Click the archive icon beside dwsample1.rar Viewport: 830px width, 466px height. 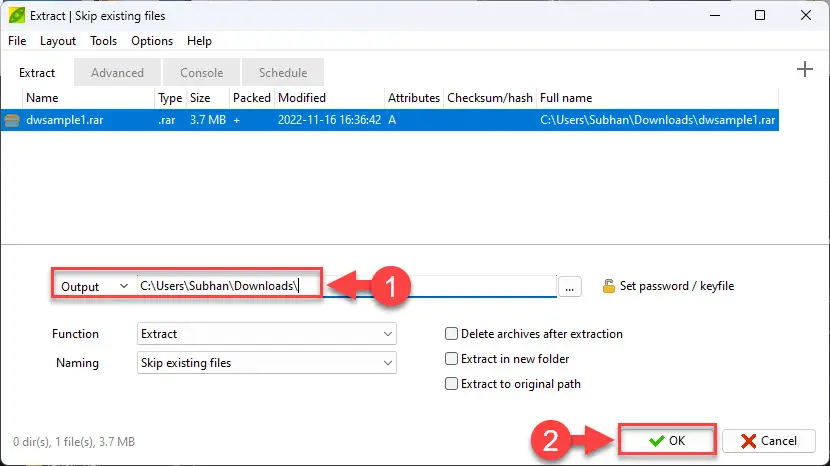point(12,120)
